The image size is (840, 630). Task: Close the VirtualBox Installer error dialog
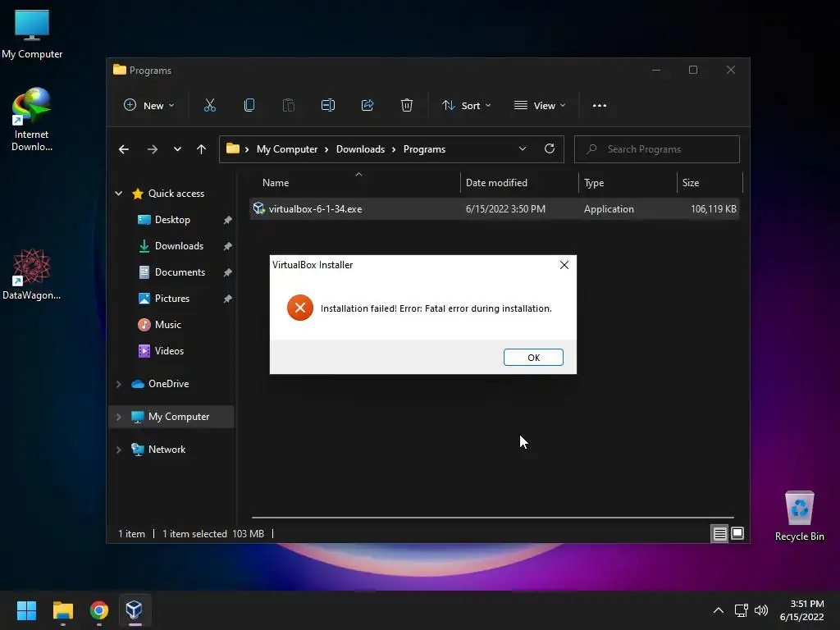[x=564, y=265]
